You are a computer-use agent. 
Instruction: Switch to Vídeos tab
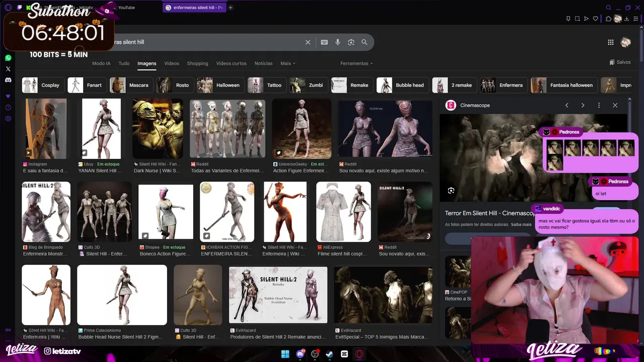pyautogui.click(x=172, y=63)
